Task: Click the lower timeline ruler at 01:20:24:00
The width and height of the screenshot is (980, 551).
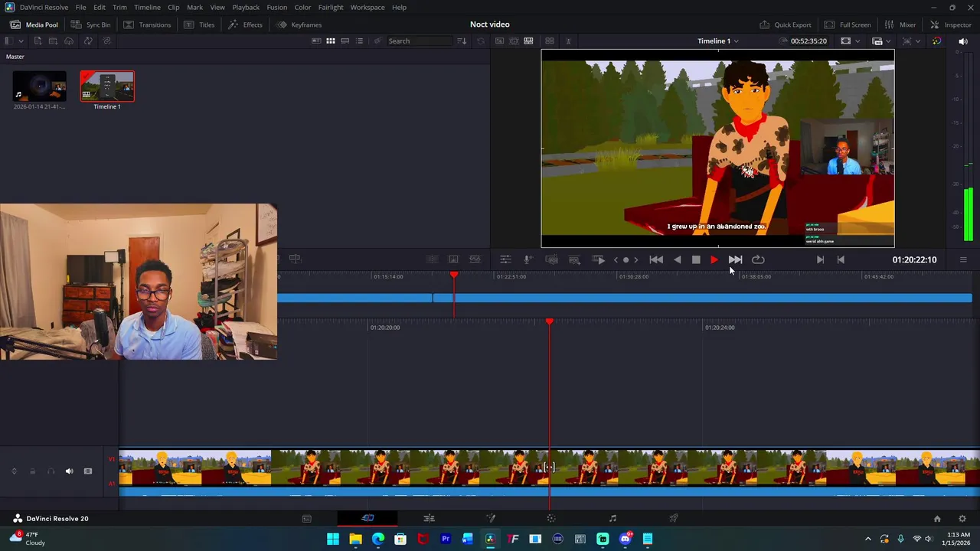Action: click(719, 328)
